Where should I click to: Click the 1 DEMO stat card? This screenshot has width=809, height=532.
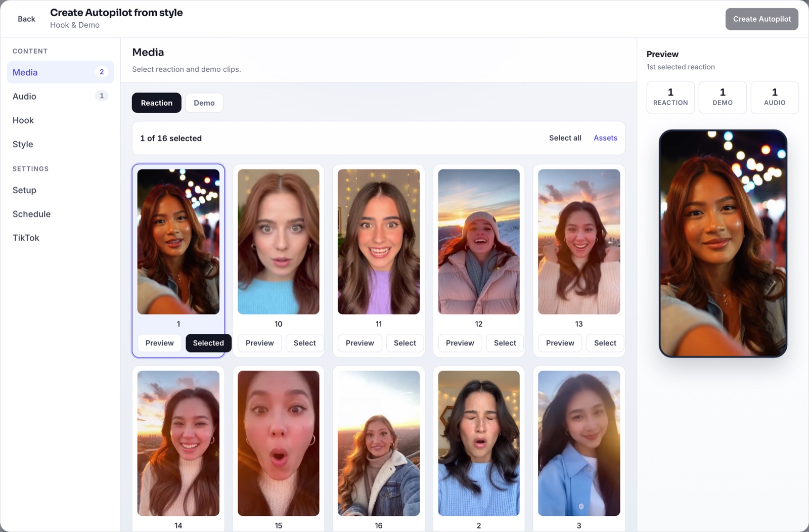coord(723,97)
